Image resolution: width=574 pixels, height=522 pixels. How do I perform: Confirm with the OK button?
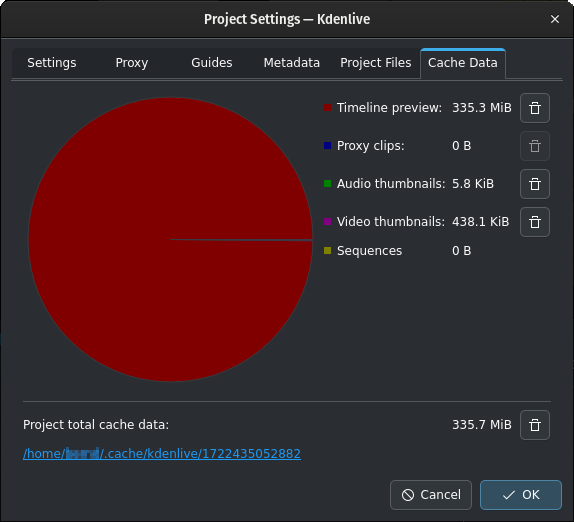[x=521, y=495]
